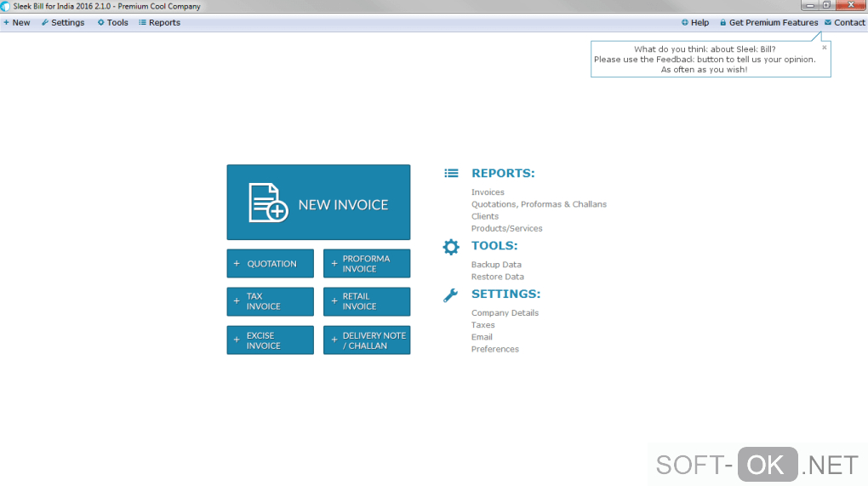Maximize the Sleek Bill window
Image resolution: width=868 pixels, height=486 pixels.
(x=826, y=5)
